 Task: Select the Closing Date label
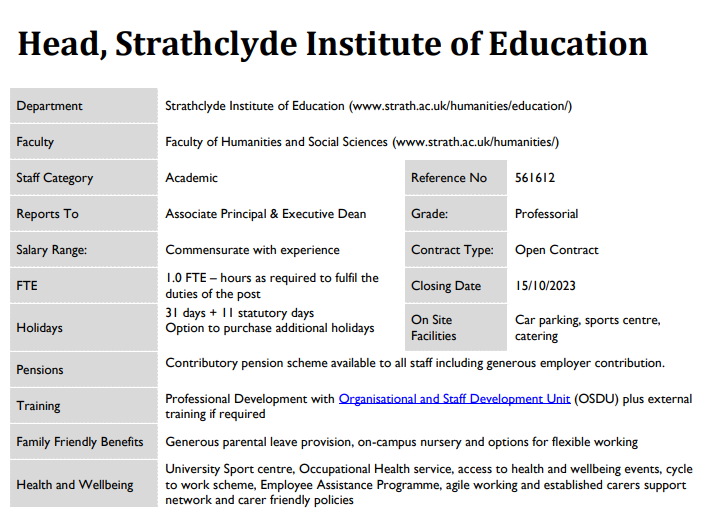click(x=456, y=286)
